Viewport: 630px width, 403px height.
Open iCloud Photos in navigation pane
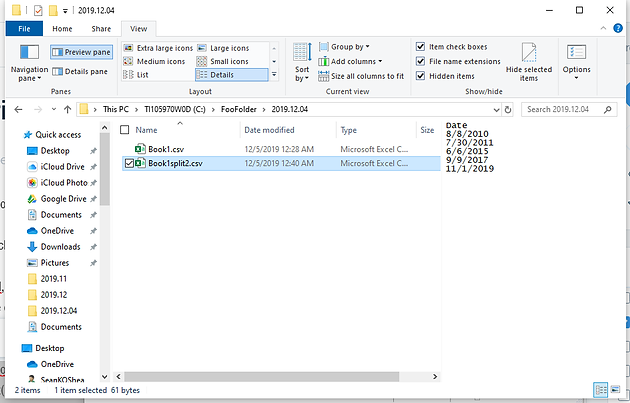pyautogui.click(x=63, y=183)
